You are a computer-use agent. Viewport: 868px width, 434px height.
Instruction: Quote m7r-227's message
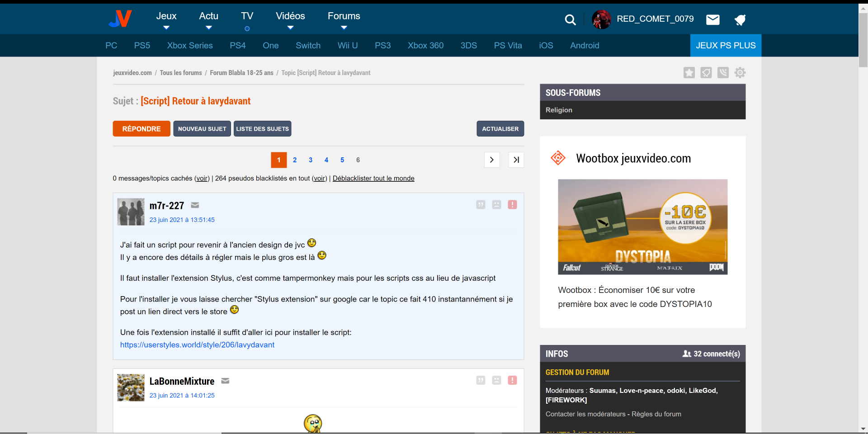click(x=481, y=205)
